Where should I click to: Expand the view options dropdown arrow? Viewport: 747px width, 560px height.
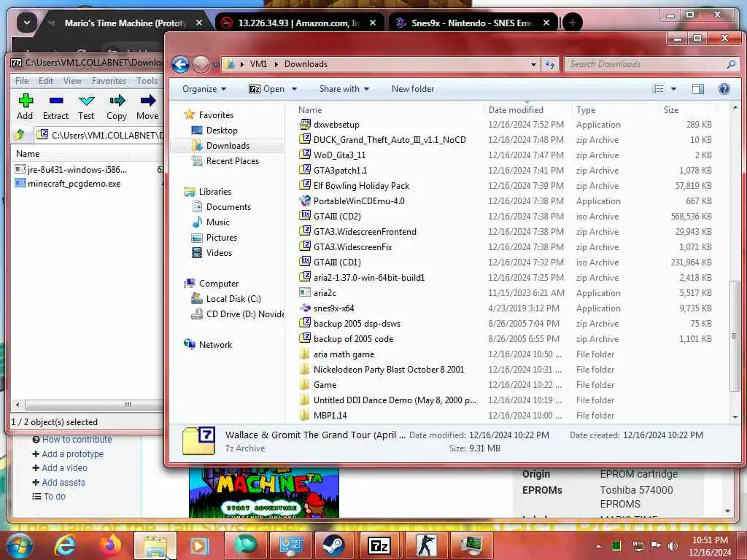click(673, 89)
